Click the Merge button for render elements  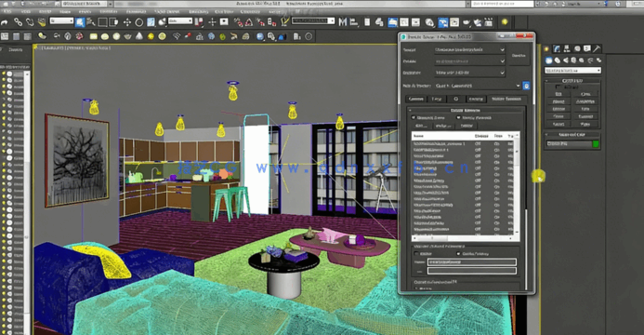443,126
